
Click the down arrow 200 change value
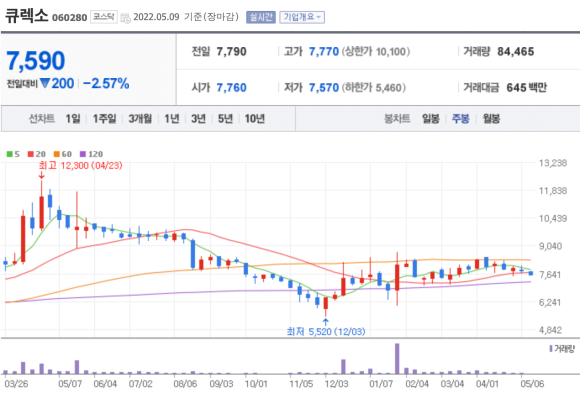(x=57, y=84)
